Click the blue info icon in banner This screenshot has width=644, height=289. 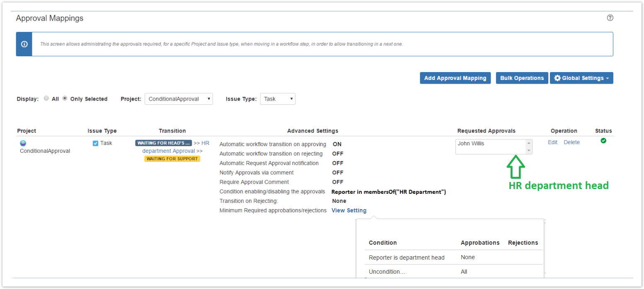pyautogui.click(x=24, y=44)
